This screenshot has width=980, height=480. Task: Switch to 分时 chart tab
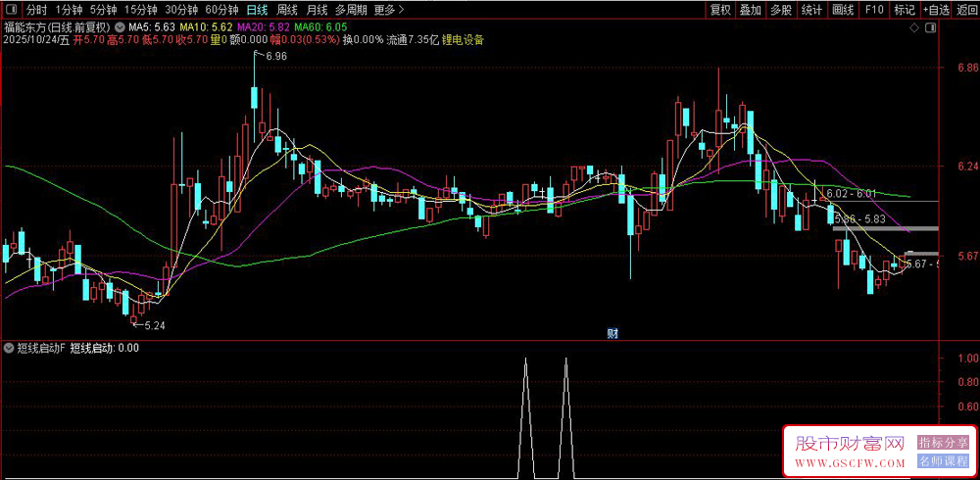(x=37, y=10)
